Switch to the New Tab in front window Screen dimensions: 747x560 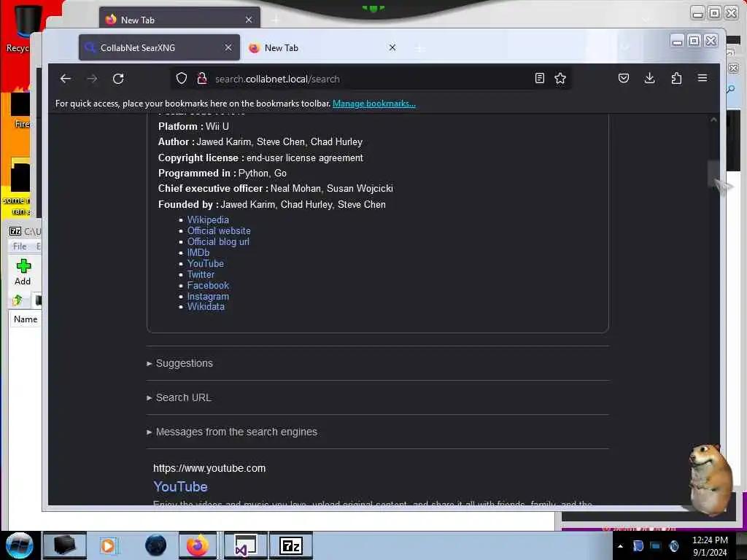322,47
